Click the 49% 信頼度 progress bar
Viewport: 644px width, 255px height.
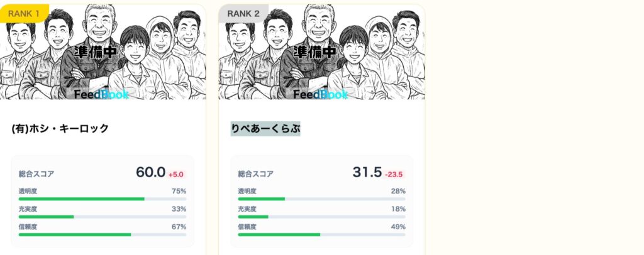click(x=321, y=234)
